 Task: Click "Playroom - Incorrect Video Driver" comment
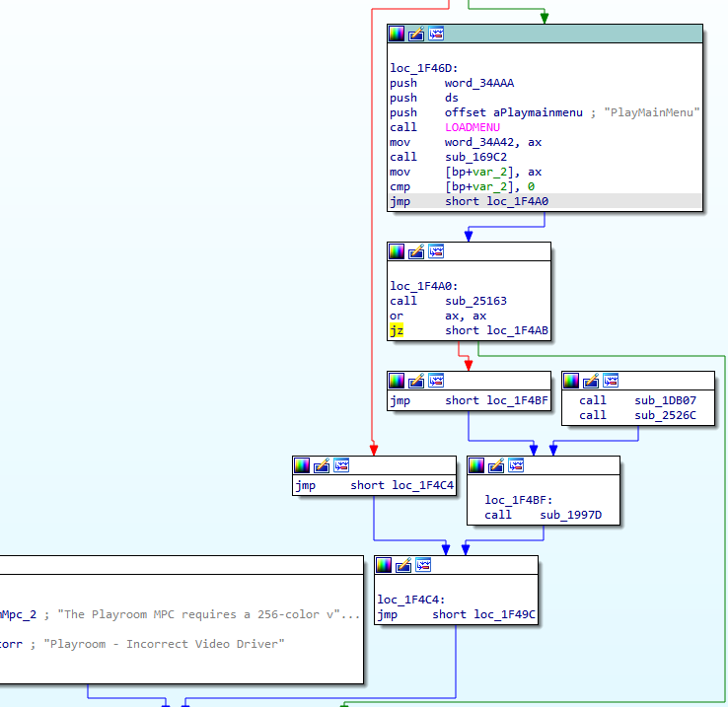point(164,644)
